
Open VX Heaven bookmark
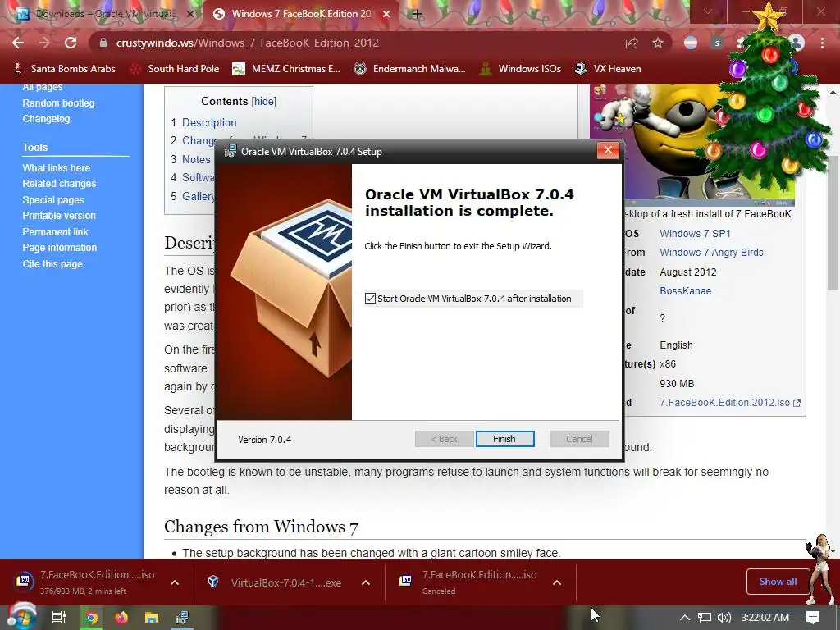click(608, 69)
